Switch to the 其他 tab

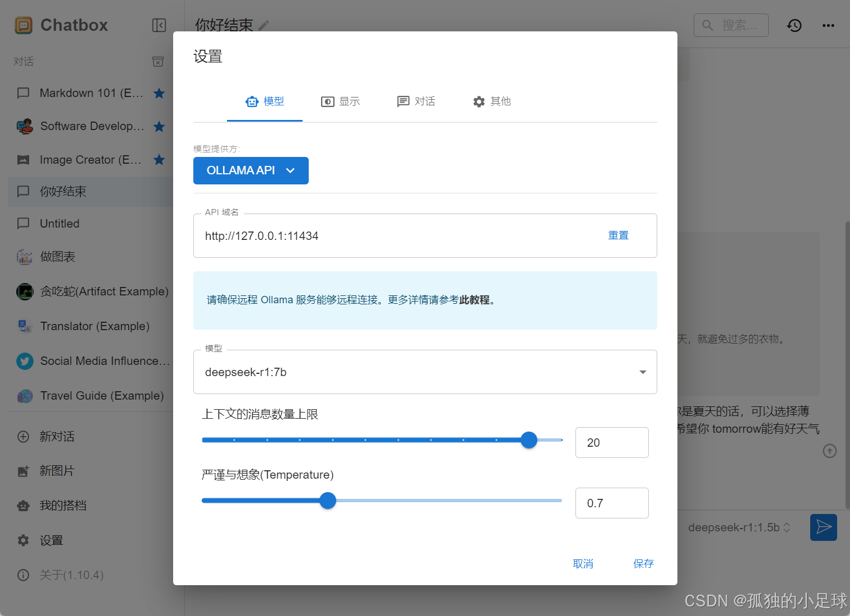coord(491,101)
